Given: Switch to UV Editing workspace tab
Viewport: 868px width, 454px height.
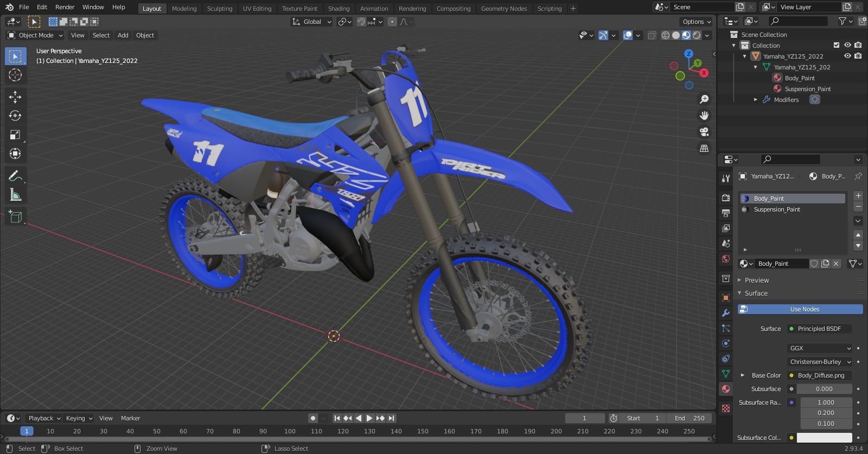Looking at the screenshot, I should pyautogui.click(x=257, y=9).
